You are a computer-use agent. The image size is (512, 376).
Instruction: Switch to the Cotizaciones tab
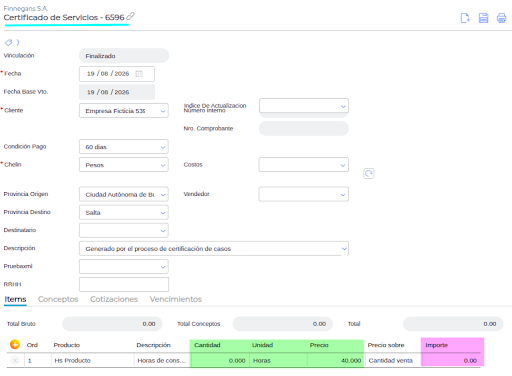tap(114, 299)
